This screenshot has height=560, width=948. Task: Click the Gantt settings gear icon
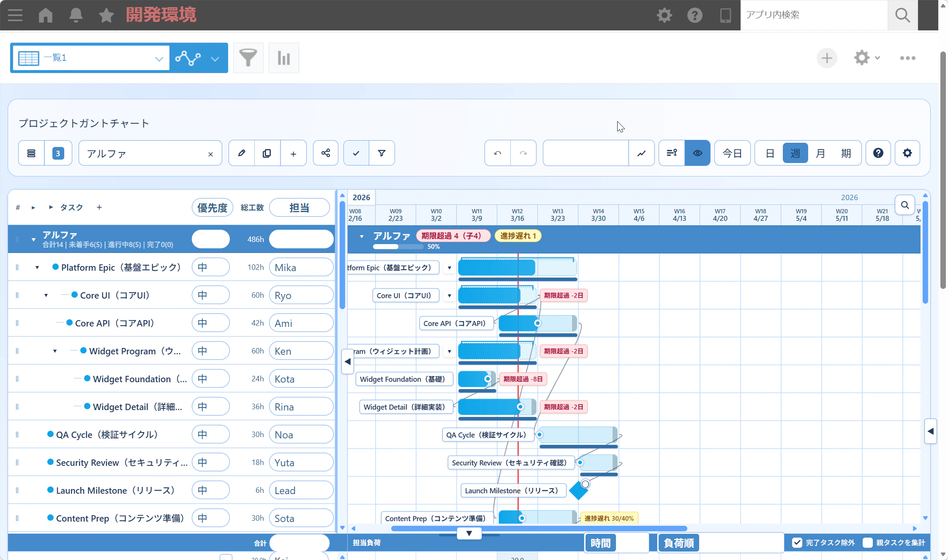pos(907,153)
